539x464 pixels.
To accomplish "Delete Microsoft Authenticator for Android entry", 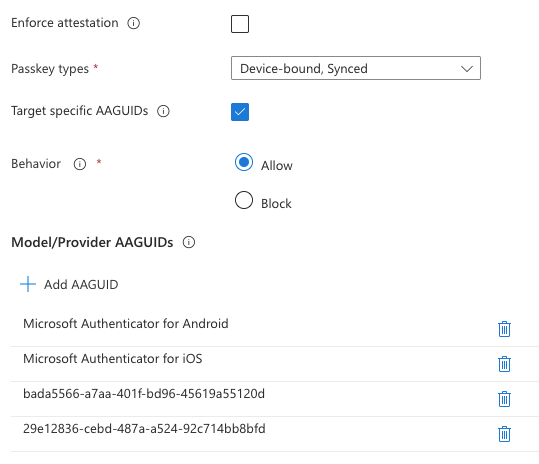I will coord(504,329).
